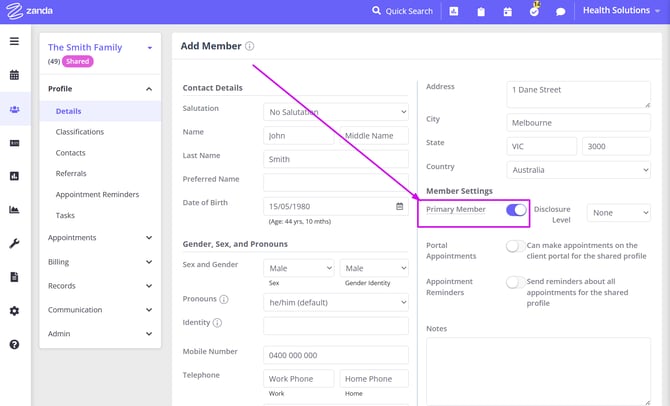The height and width of the screenshot is (406, 670).
Task: Open the wrench tools icon in sidebar
Action: (x=14, y=243)
